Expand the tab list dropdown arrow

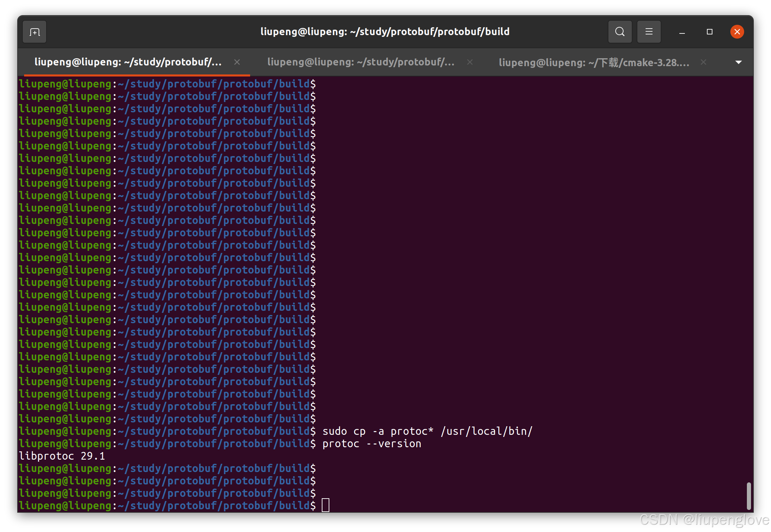click(738, 62)
